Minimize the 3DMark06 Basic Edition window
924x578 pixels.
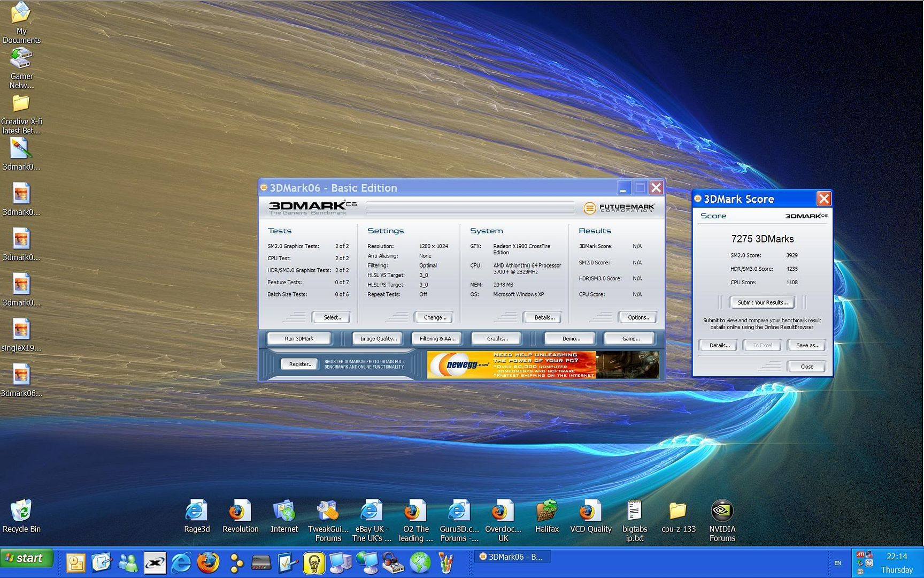click(623, 188)
